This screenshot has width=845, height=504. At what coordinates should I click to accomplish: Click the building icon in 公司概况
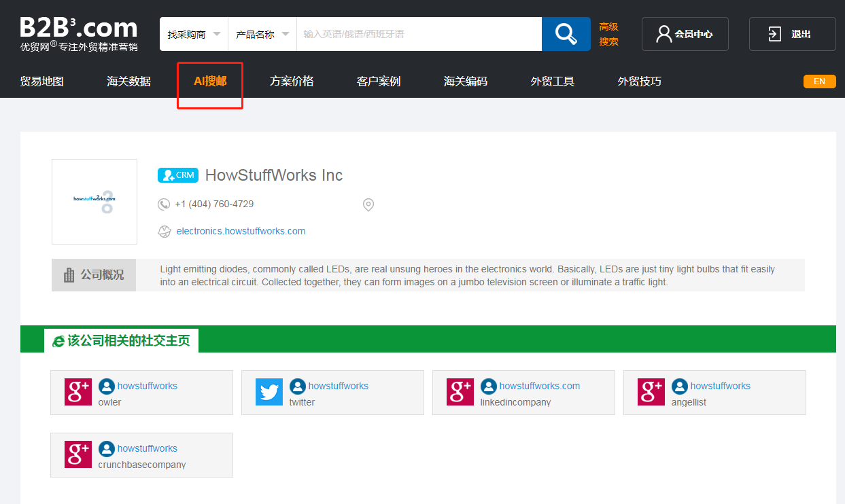pyautogui.click(x=69, y=275)
